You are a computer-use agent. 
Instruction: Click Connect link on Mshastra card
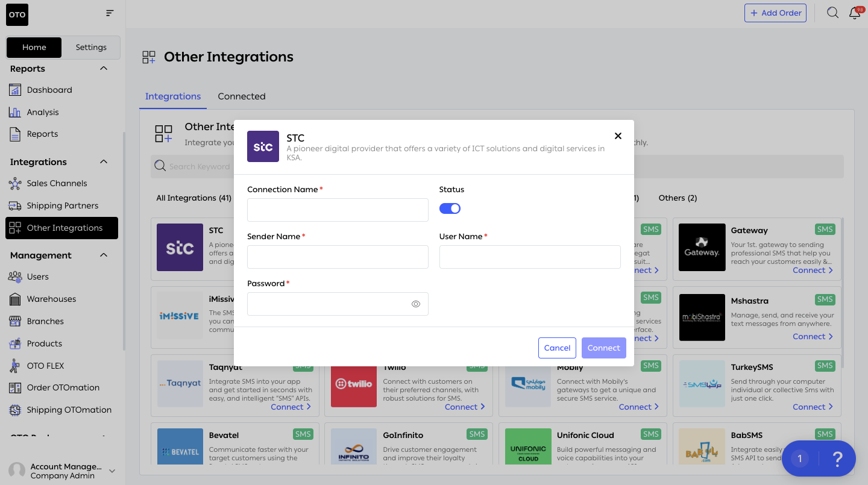pyautogui.click(x=813, y=336)
